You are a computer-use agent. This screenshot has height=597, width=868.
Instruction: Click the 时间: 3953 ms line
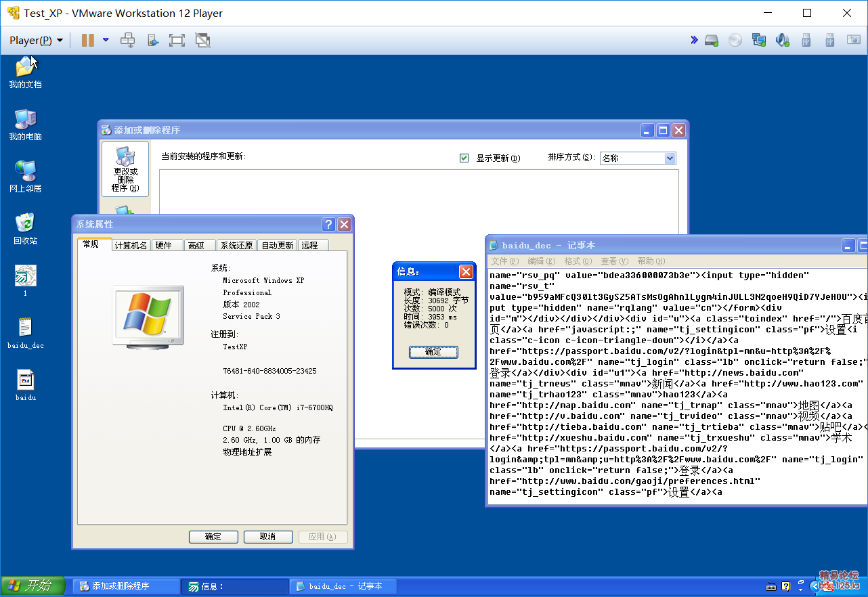[430, 317]
